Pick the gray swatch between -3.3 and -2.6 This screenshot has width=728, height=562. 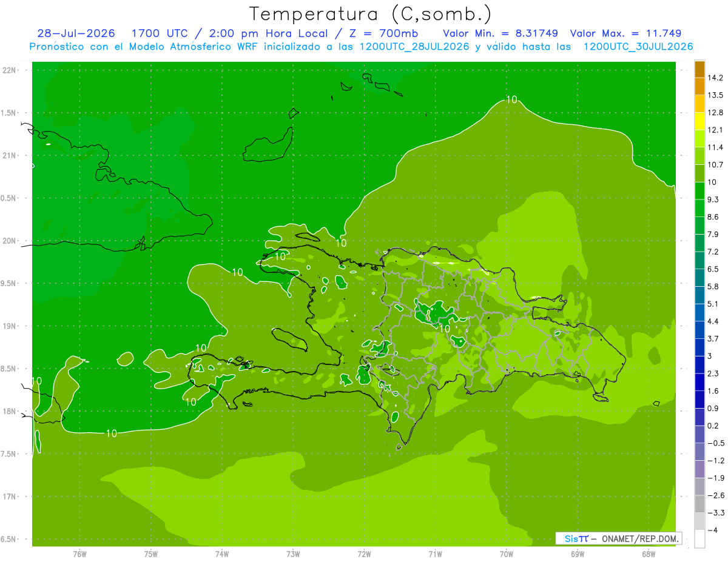pos(699,504)
